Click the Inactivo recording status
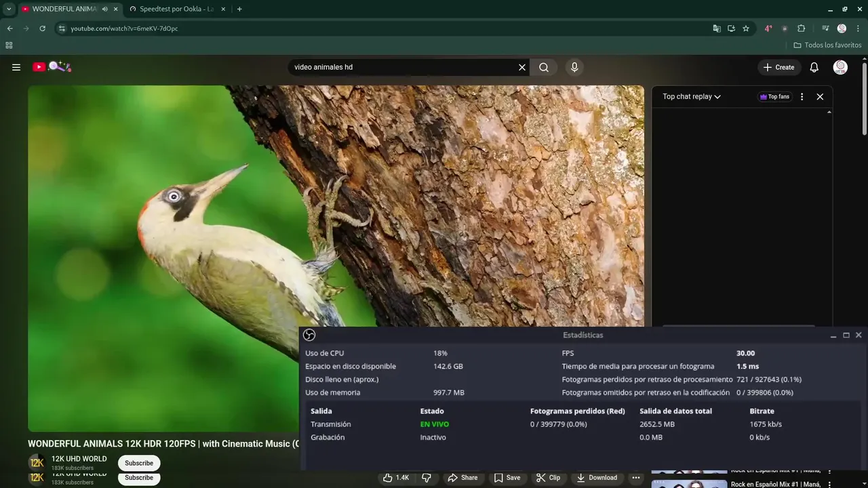Viewport: 868px width, 488px height. pyautogui.click(x=433, y=437)
